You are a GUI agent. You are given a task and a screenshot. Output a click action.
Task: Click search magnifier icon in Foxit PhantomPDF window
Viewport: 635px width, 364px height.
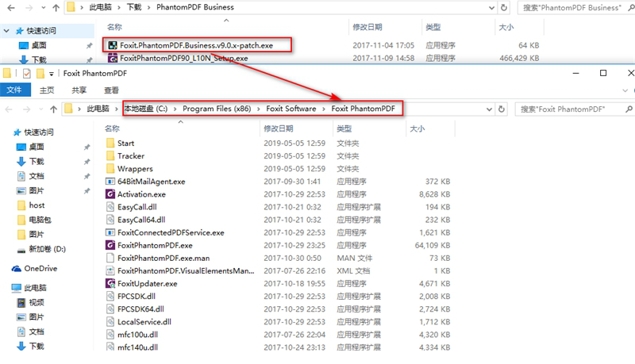point(629,109)
